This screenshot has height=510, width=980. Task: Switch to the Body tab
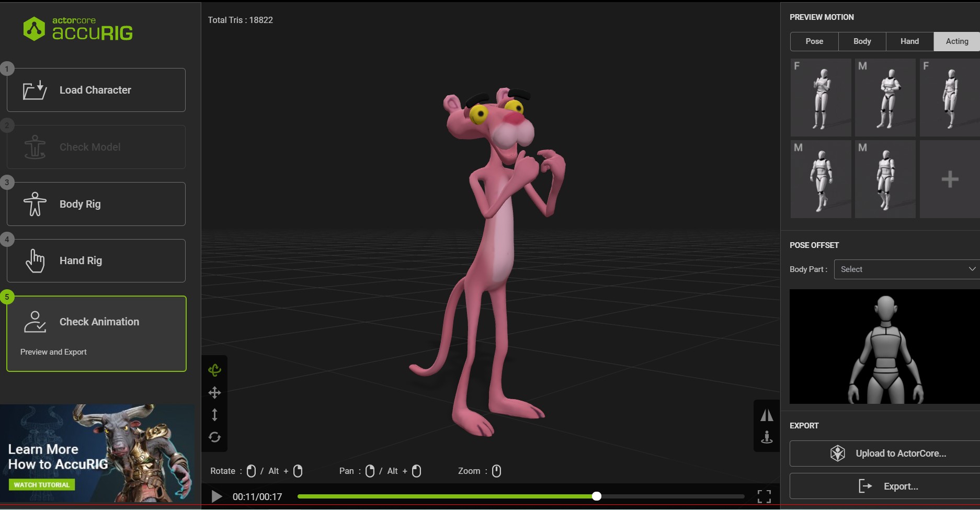[x=862, y=41]
